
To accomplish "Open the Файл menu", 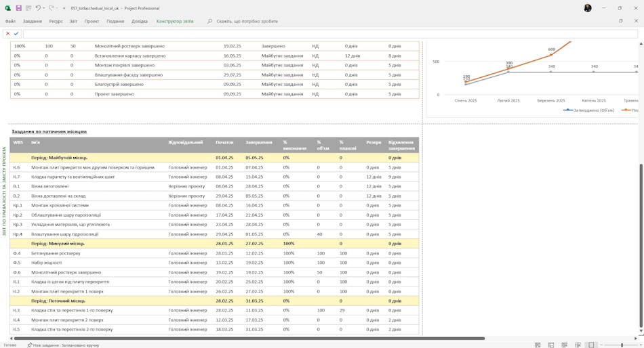I will pyautogui.click(x=10, y=22).
